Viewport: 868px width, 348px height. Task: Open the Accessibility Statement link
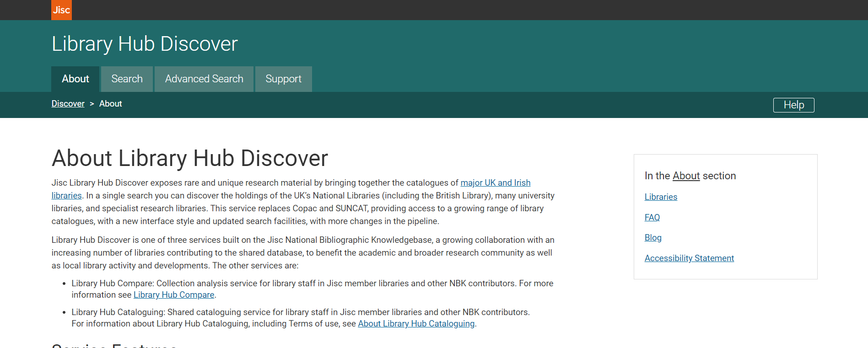[x=689, y=258]
